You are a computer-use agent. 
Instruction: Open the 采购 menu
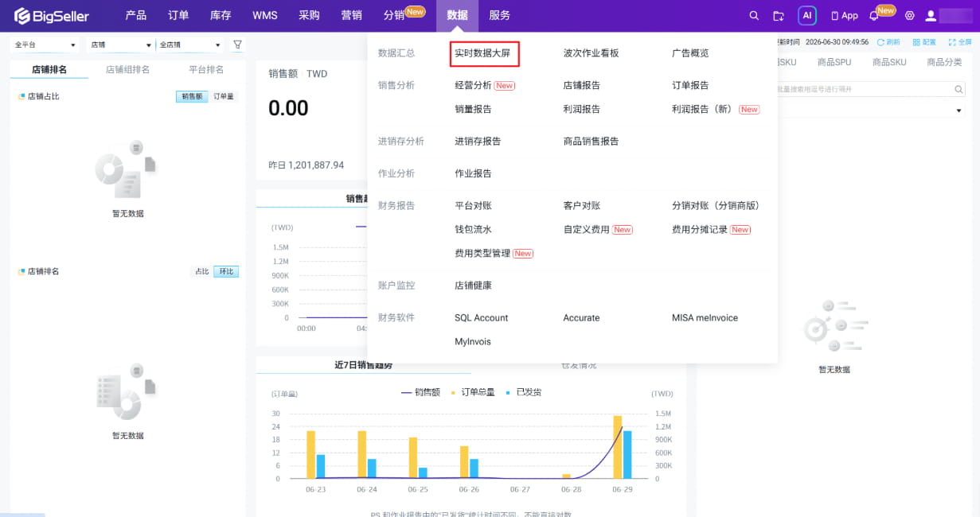click(x=309, y=16)
